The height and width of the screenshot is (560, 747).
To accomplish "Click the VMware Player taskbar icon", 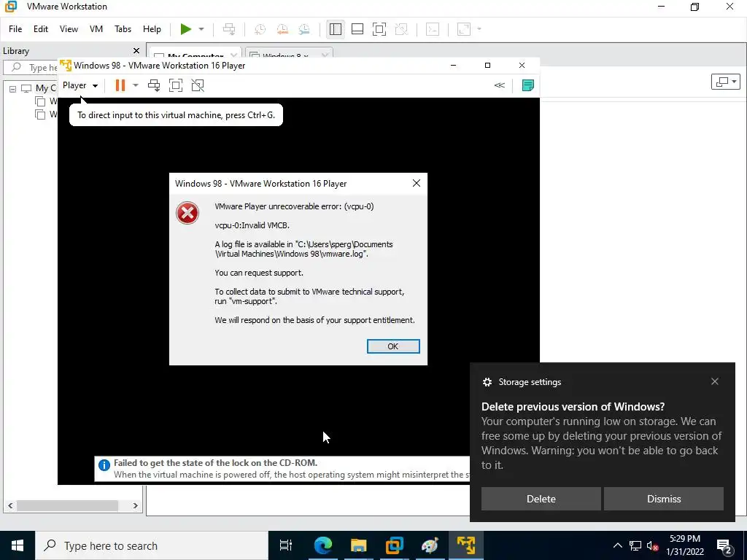I will pyautogui.click(x=465, y=545).
